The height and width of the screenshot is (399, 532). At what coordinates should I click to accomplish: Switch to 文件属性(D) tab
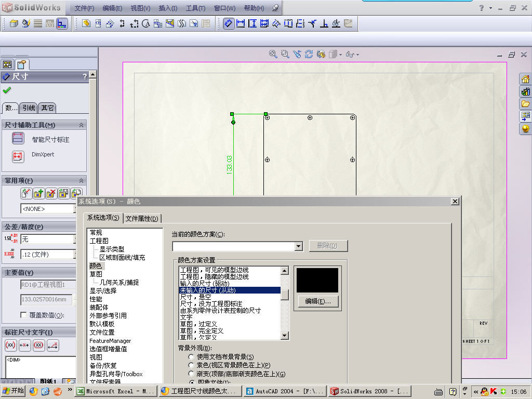pos(142,219)
